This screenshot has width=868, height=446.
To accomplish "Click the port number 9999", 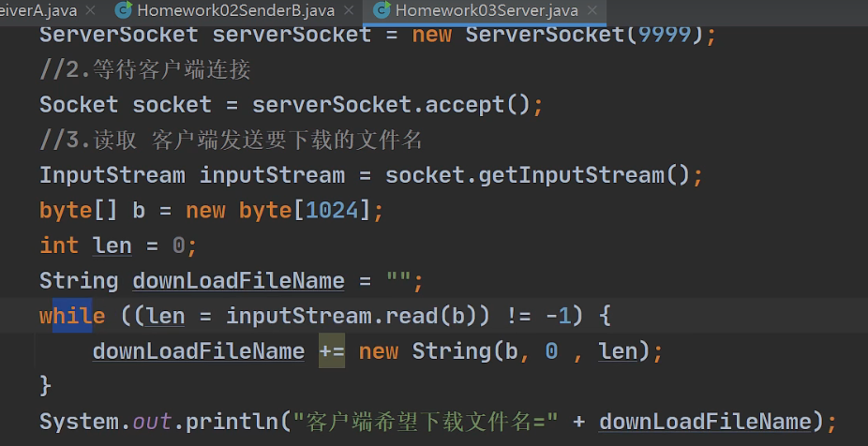I will (664, 35).
